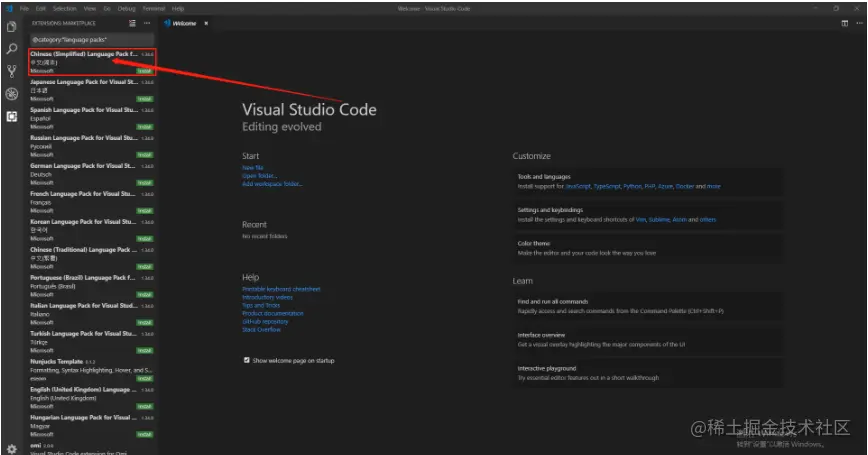Open GitHub repository link
868x455 pixels.
[265, 322]
